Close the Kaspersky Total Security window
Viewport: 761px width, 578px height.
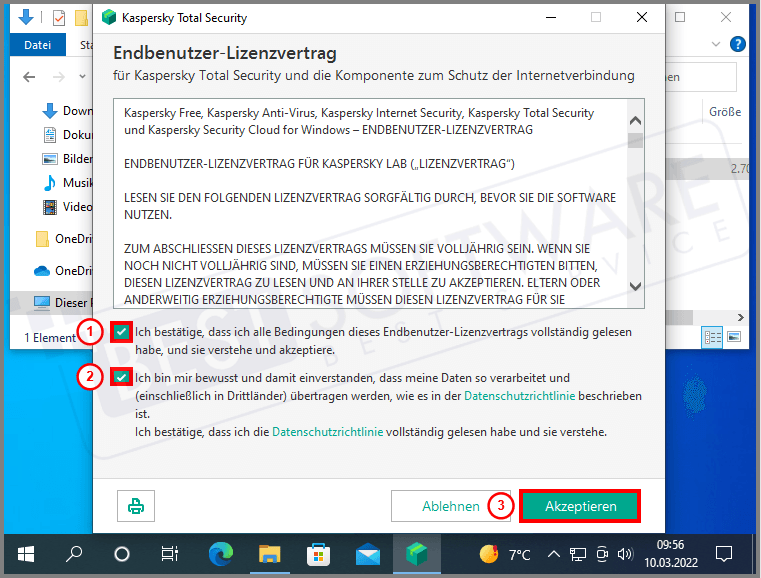(x=642, y=17)
